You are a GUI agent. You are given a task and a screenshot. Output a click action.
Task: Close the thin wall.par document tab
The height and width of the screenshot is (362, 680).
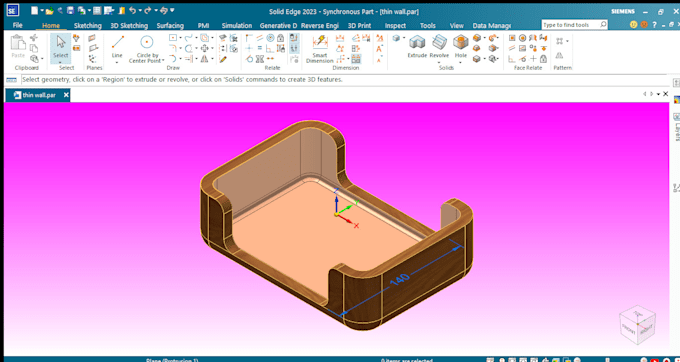66,95
